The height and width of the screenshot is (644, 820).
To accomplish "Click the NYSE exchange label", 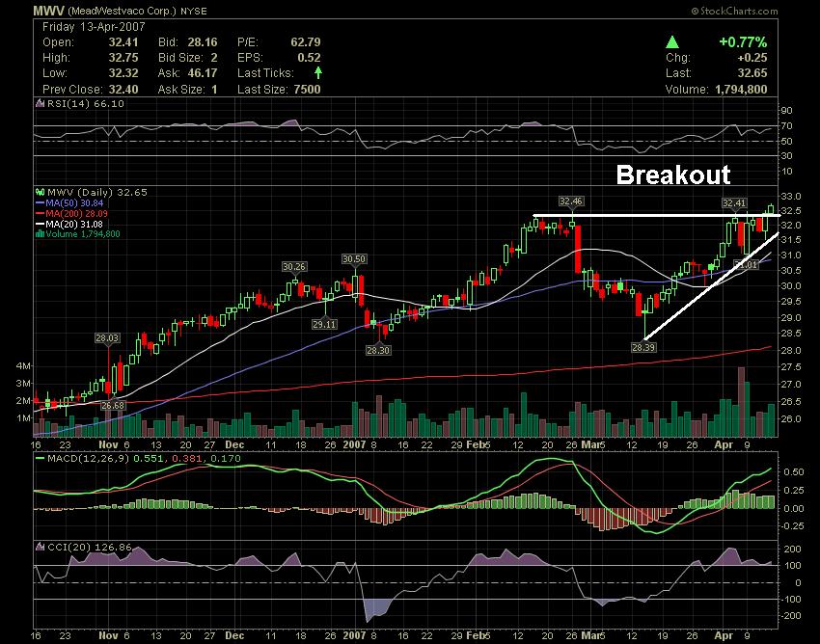I will pyautogui.click(x=194, y=11).
